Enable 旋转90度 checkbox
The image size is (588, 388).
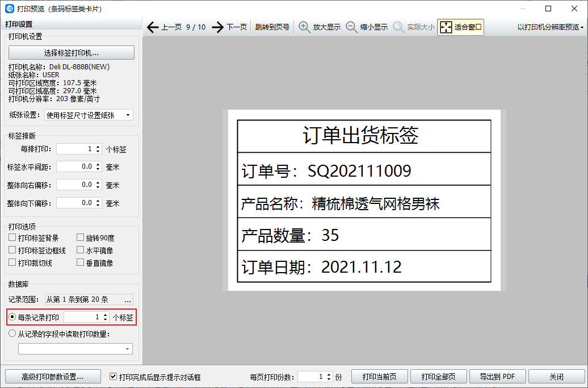coord(80,237)
